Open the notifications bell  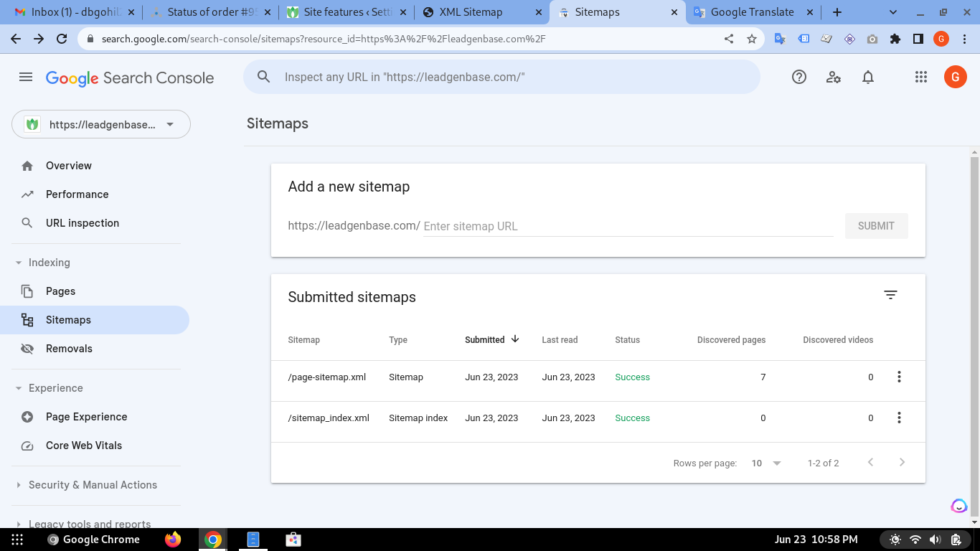tap(868, 77)
